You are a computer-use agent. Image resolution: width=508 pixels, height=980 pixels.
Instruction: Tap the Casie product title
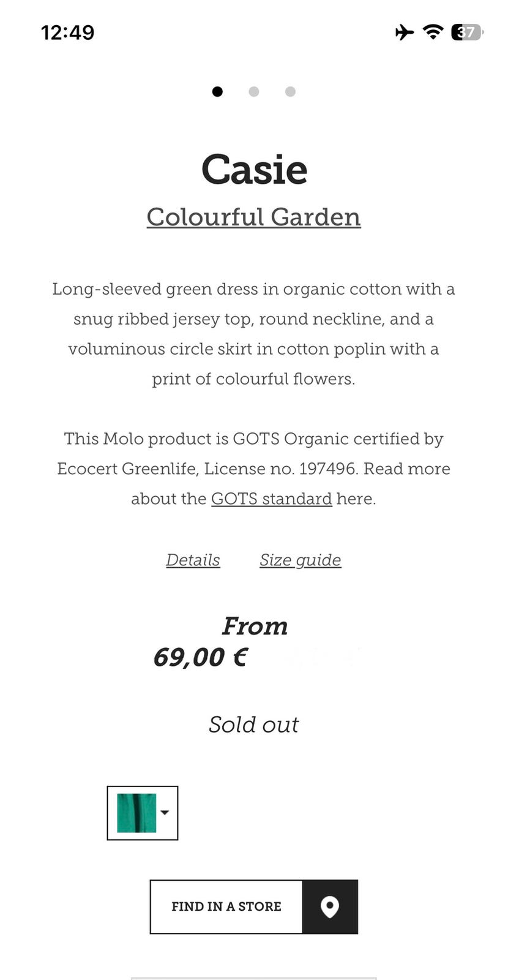pos(254,170)
